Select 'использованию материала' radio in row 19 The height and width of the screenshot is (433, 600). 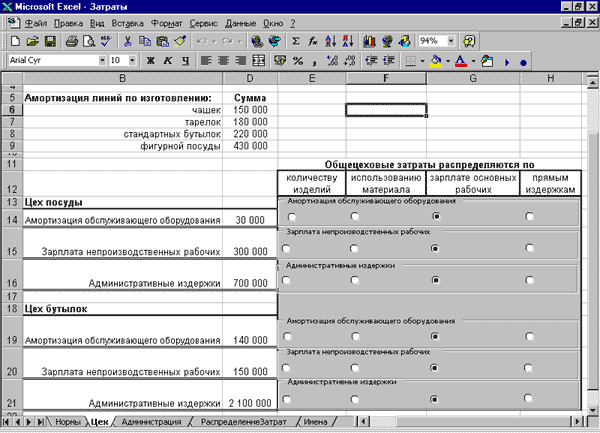click(355, 336)
